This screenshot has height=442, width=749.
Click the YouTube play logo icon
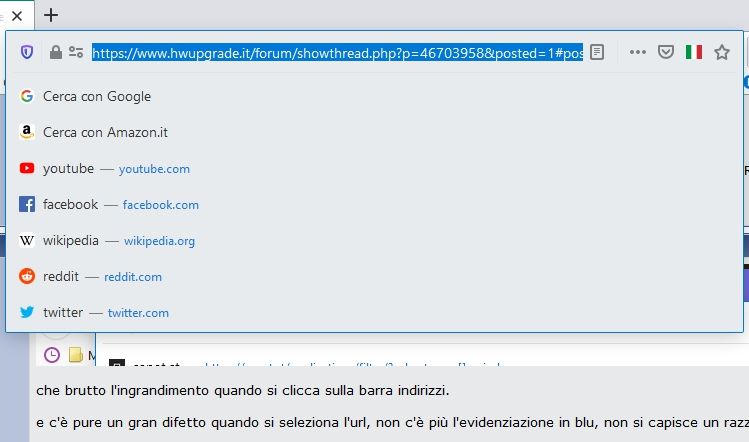27,168
